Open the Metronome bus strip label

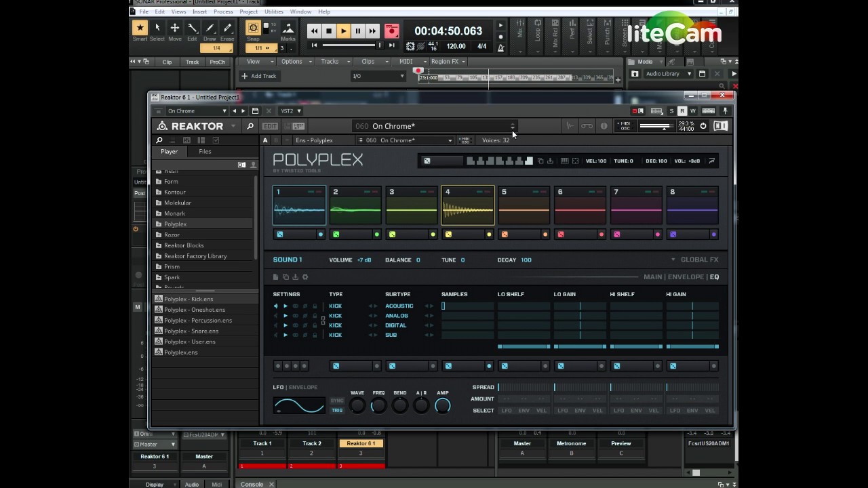point(572,443)
